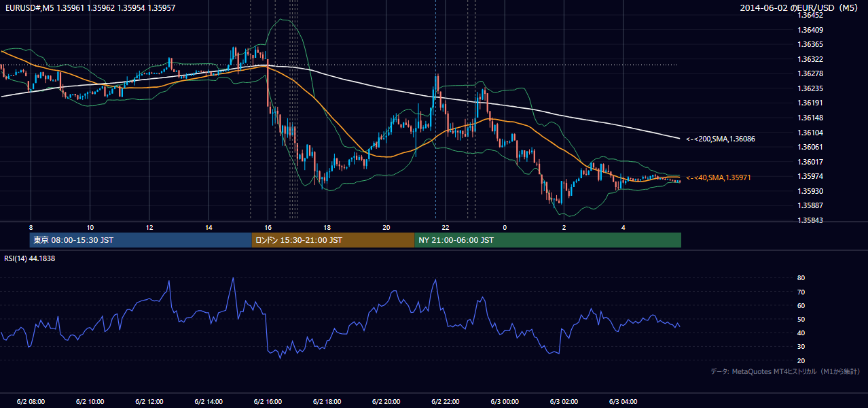This screenshot has width=868, height=408.
Task: Click the 6/3 02:00 time axis label
Action: [x=564, y=401]
